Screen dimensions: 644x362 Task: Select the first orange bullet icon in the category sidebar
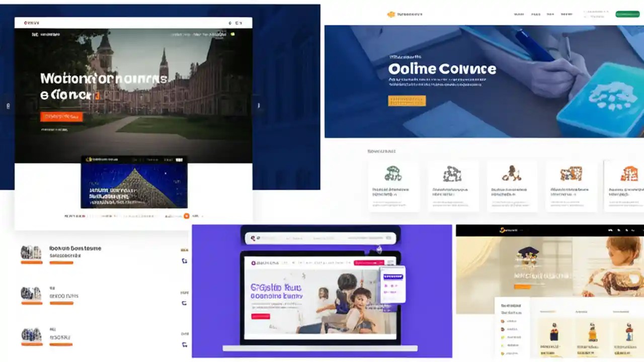pyautogui.click(x=502, y=321)
